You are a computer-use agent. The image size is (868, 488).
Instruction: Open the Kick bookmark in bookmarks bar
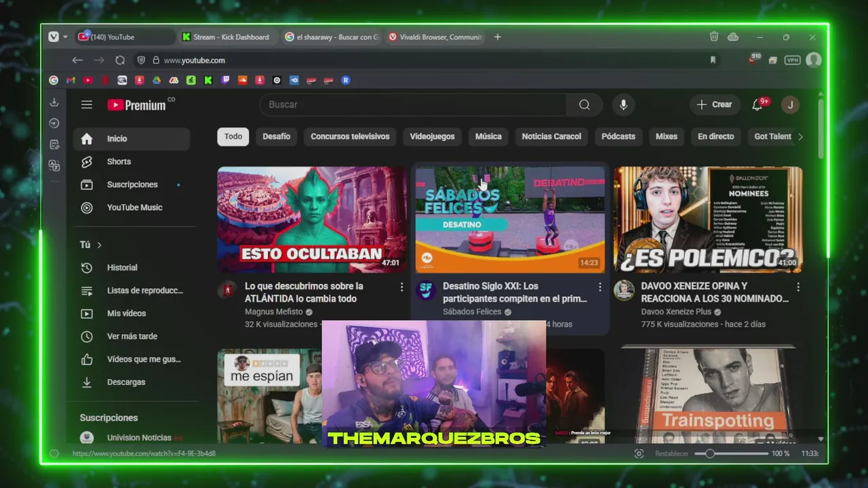(208, 80)
